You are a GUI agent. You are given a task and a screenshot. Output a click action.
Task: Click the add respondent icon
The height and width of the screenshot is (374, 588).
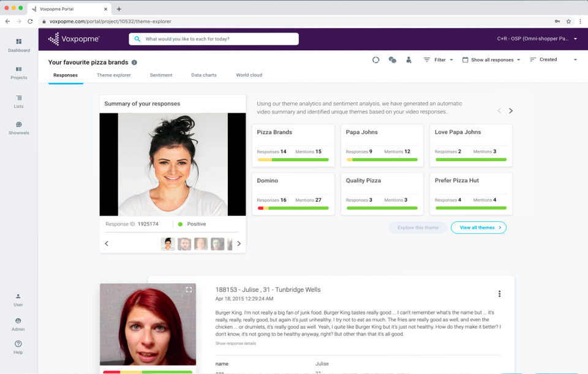click(409, 59)
